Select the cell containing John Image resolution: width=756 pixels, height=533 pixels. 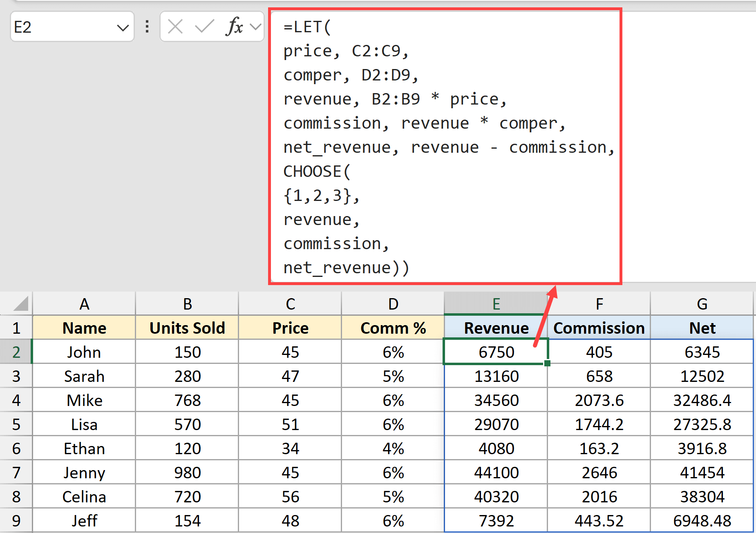point(84,352)
